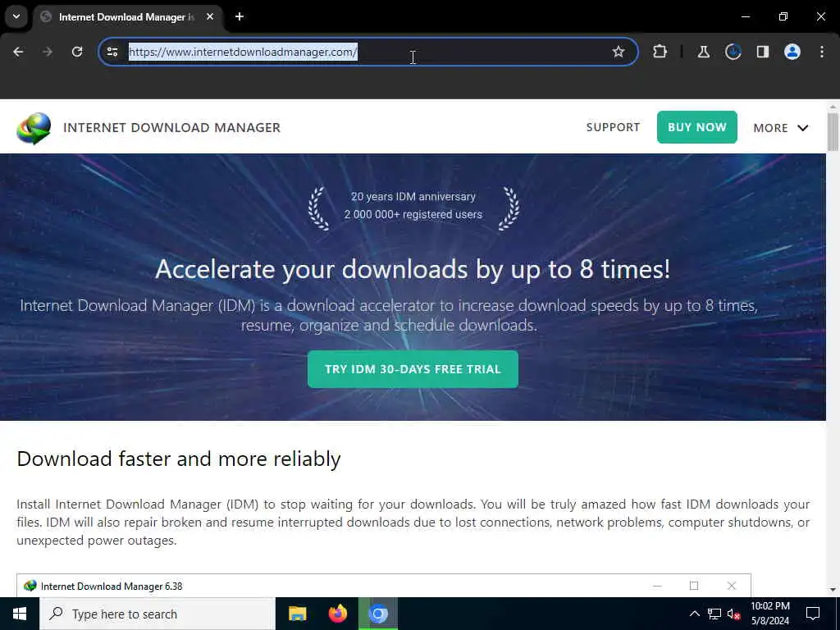
Task: Select the Internet Download Manager tab
Action: tap(126, 16)
